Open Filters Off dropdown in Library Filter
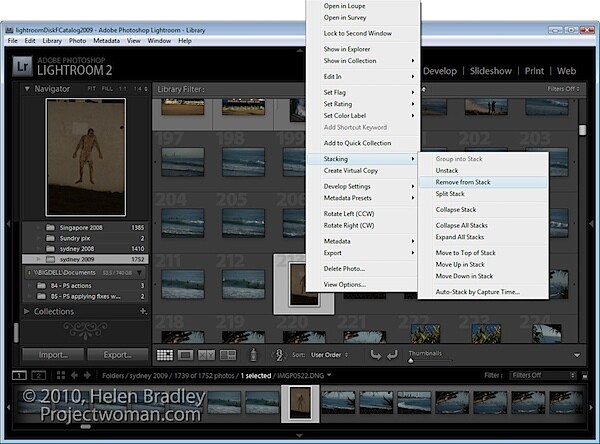This screenshot has width=600, height=444. (x=563, y=89)
